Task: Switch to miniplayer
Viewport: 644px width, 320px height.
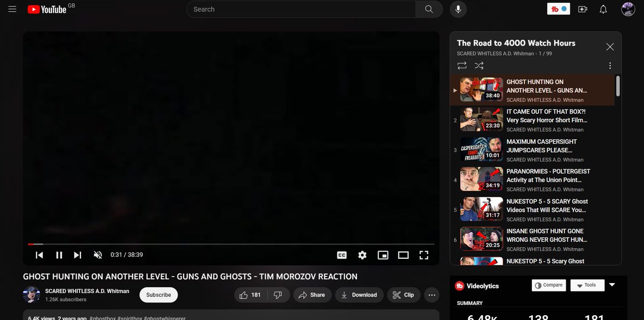Action: click(x=383, y=255)
